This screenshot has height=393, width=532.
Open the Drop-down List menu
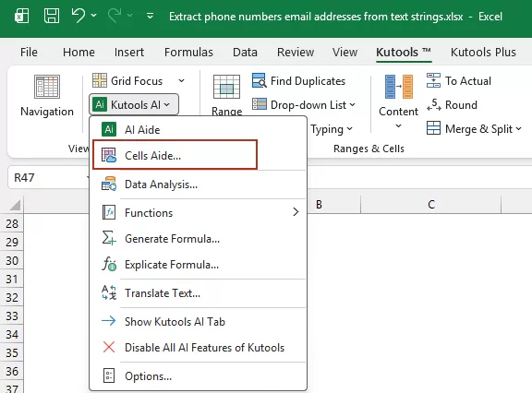(304, 105)
